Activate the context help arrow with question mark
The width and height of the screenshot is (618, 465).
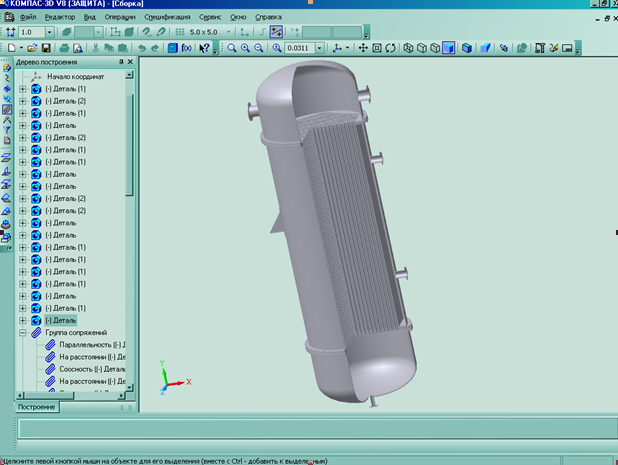point(204,48)
